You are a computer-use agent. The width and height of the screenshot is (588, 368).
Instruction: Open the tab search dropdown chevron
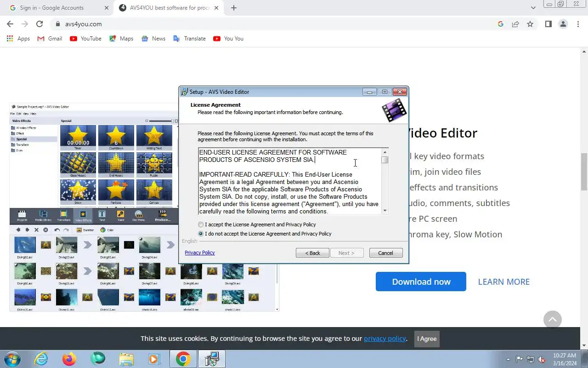pos(533,8)
